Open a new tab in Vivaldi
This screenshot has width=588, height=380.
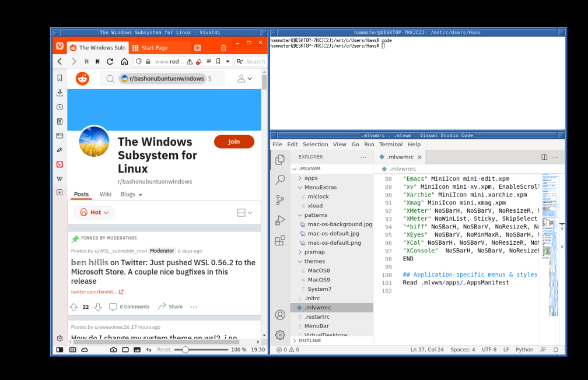tap(198, 48)
